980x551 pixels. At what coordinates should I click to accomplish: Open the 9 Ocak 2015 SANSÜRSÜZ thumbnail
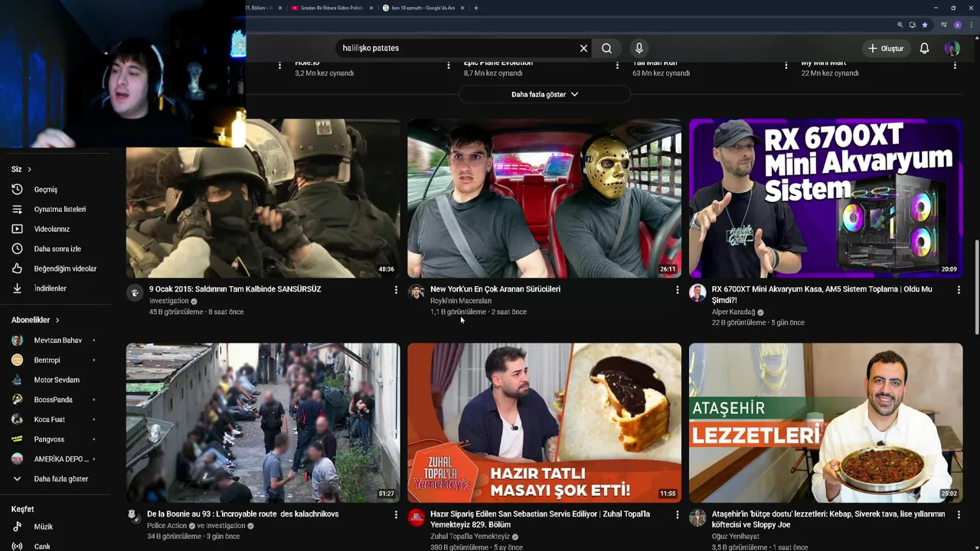(263, 199)
